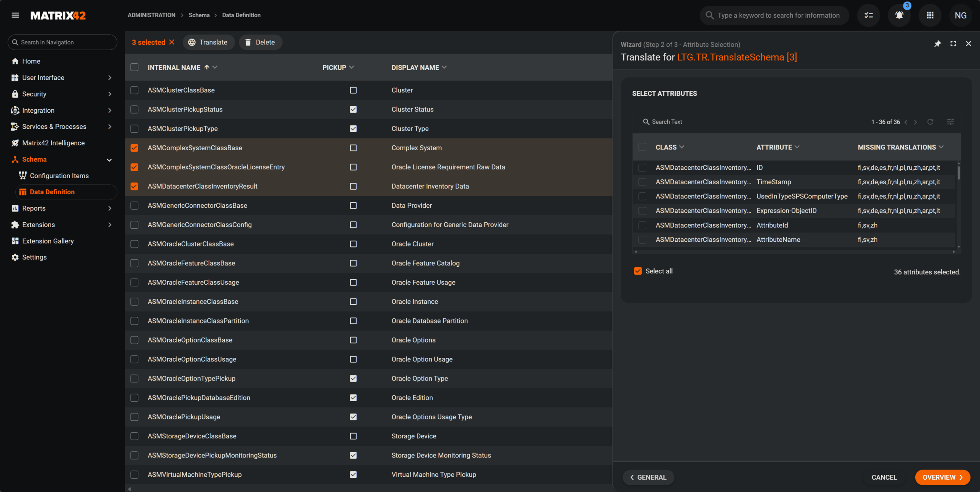Click the Integration icon in sidebar
This screenshot has width=980, height=492.
15,110
